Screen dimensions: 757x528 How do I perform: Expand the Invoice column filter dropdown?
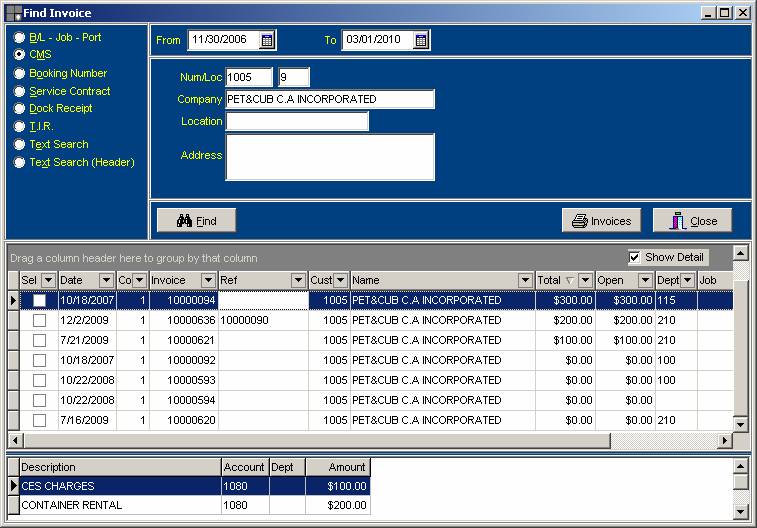click(208, 281)
